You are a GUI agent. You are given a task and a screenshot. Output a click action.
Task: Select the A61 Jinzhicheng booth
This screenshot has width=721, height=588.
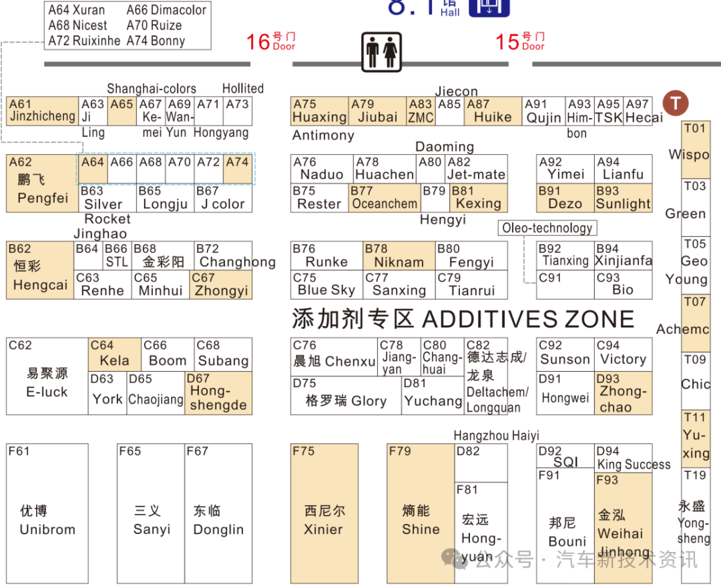[x=42, y=111]
